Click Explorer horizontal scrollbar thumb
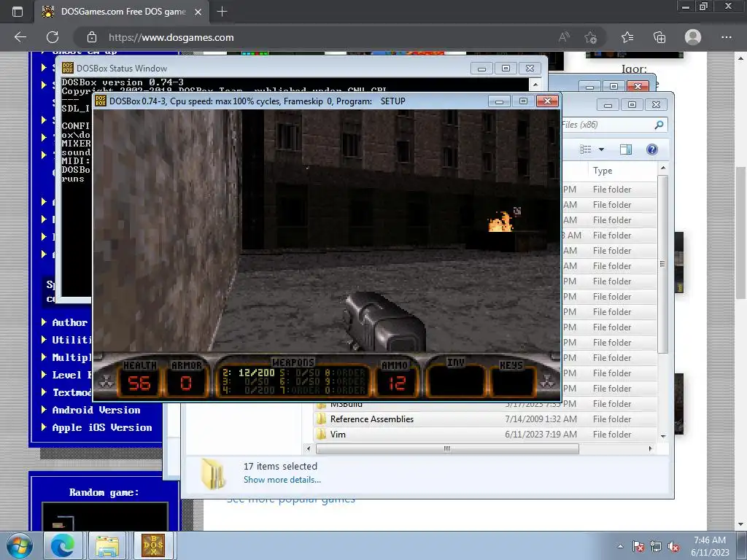The image size is (747, 560). [447, 448]
